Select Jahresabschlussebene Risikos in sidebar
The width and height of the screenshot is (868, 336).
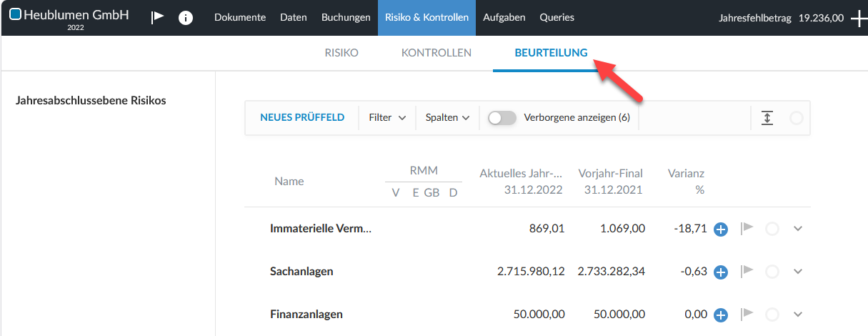(x=91, y=101)
